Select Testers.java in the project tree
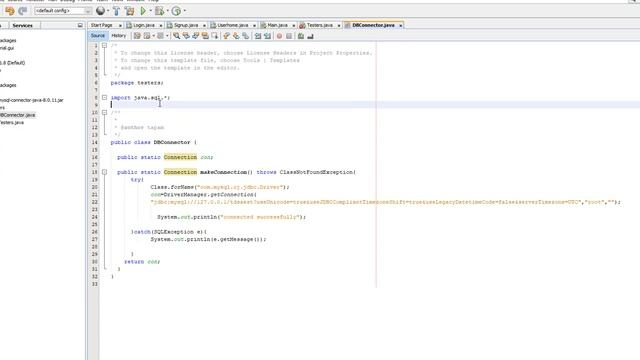This screenshot has height=360, width=640. (x=12, y=122)
